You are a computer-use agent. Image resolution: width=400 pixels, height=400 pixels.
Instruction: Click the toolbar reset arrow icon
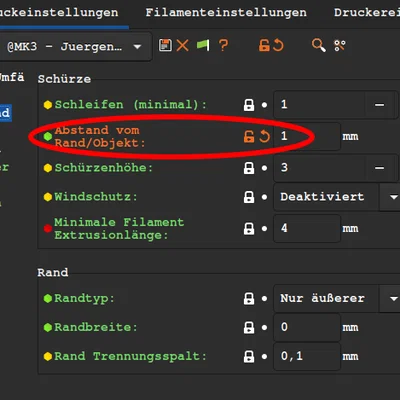(278, 45)
